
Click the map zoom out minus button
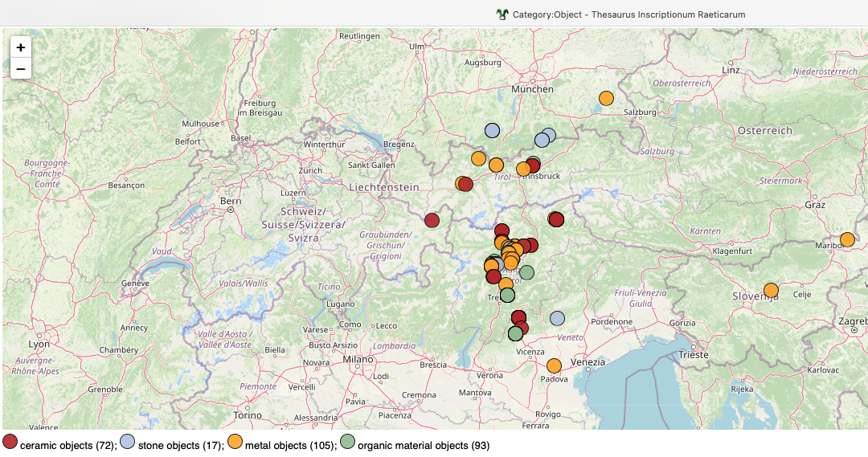click(x=21, y=69)
